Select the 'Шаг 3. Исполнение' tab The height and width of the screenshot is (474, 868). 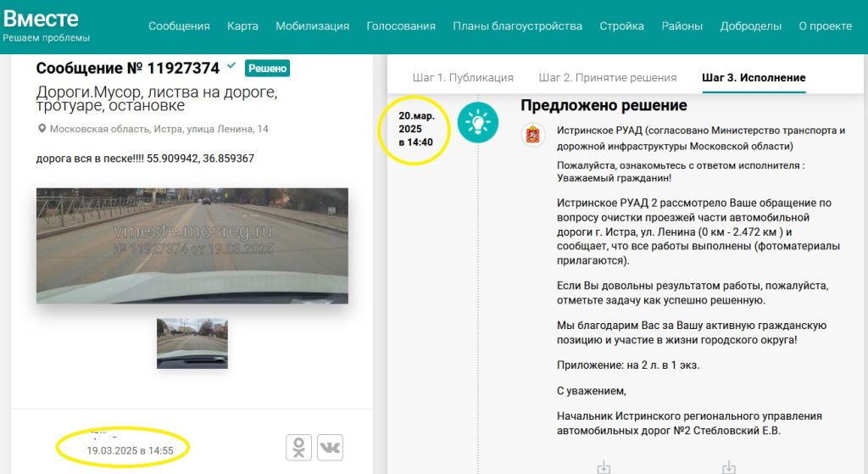754,77
